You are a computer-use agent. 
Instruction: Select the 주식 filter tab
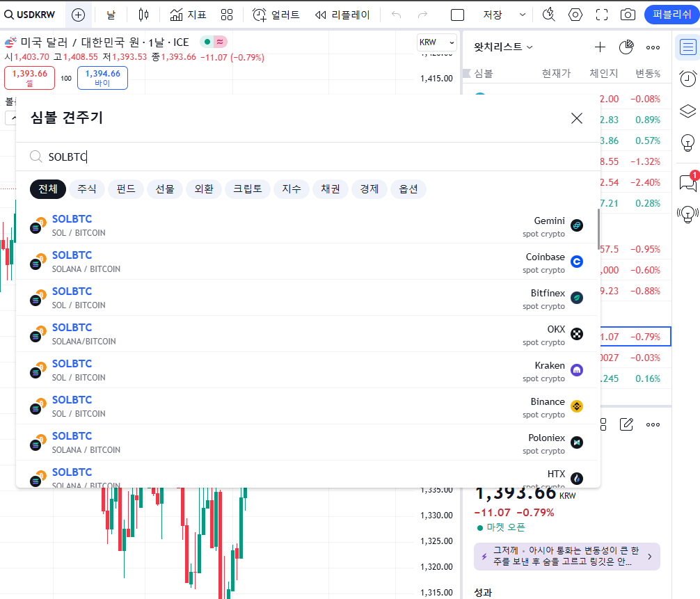pos(86,189)
